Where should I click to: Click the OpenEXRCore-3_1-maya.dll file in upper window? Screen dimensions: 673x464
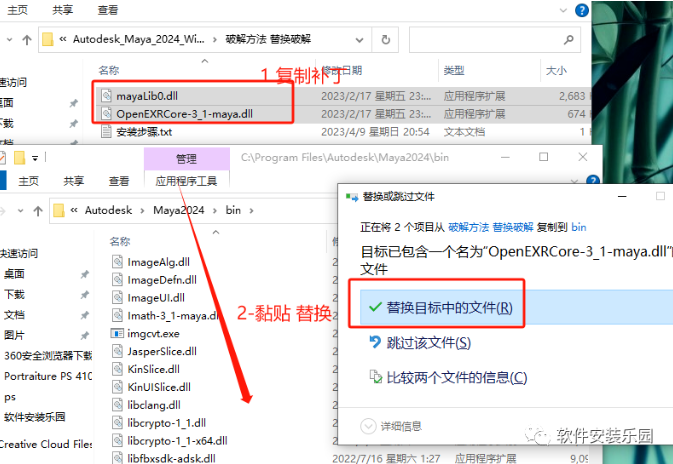coord(172,113)
